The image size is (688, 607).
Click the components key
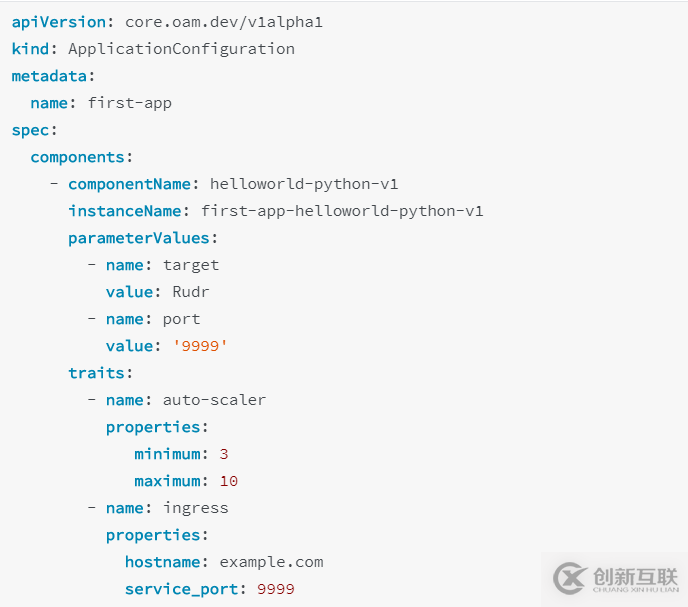tap(80, 156)
